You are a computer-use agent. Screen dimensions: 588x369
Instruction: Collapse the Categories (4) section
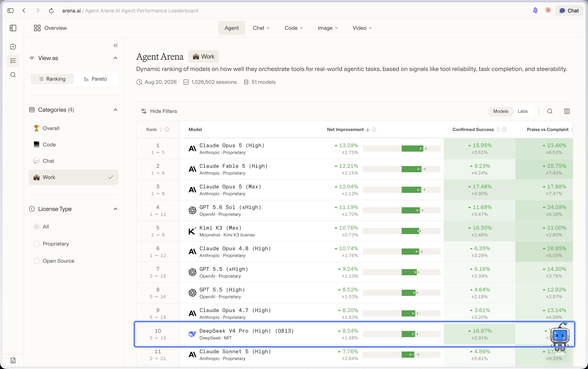pyautogui.click(x=115, y=110)
